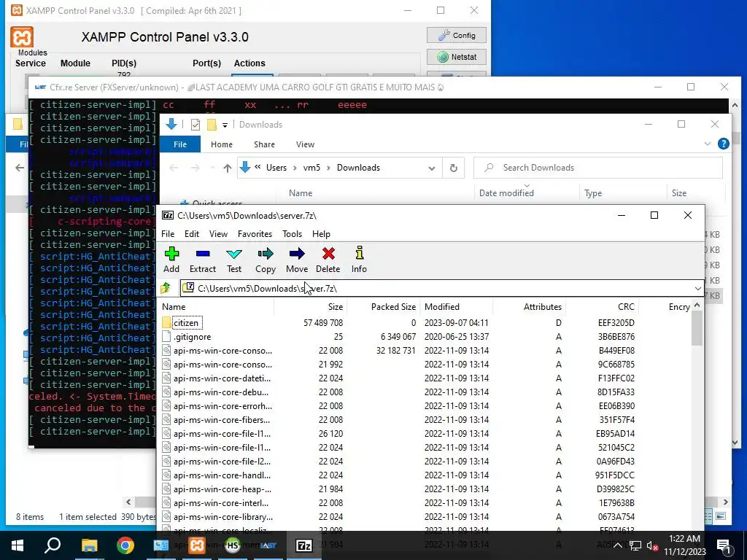Click the Move arrow icon in 7-Zip
The width and height of the screenshot is (747, 560).
click(x=297, y=260)
